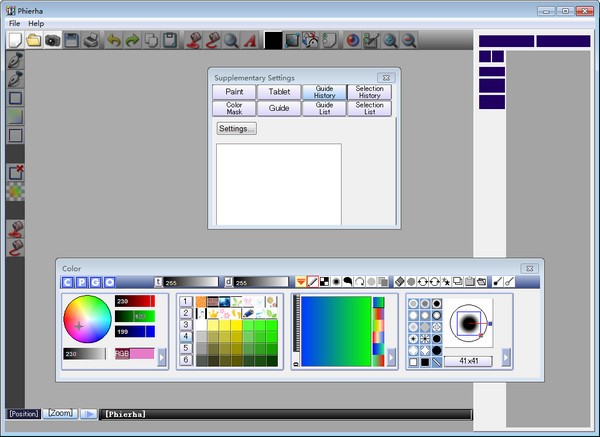Toggle the G button in Color panel

pyautogui.click(x=96, y=282)
